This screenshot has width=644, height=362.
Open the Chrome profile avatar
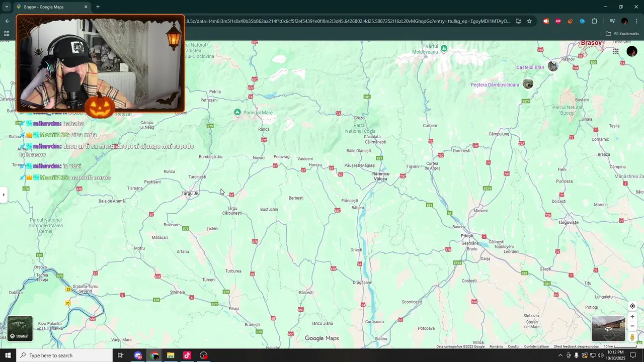pyautogui.click(x=624, y=21)
